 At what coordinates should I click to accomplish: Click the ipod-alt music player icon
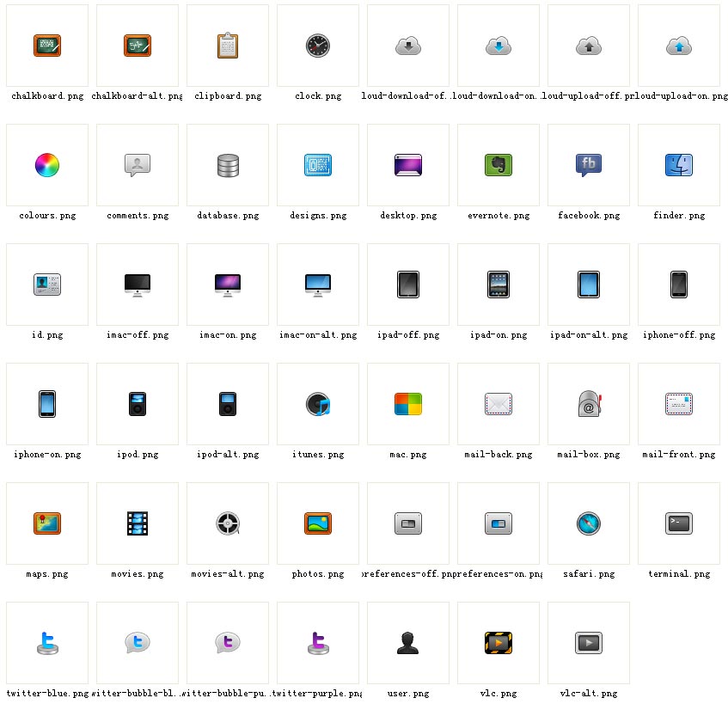tap(228, 404)
